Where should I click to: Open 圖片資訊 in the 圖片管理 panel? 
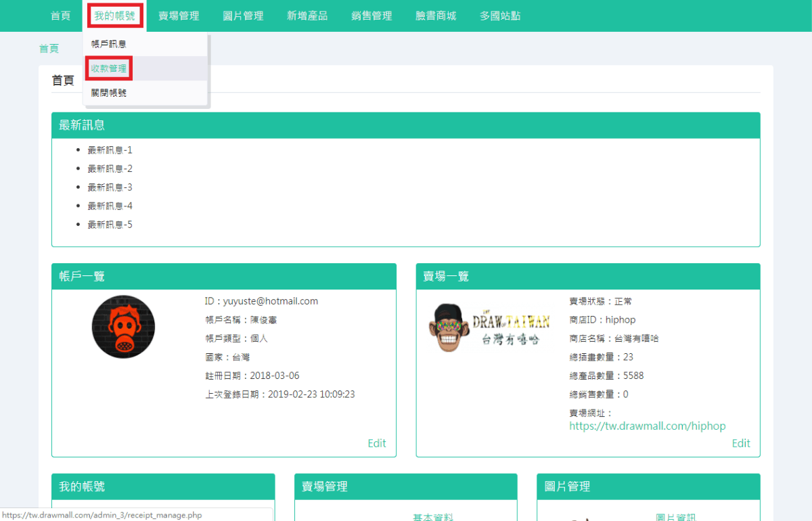(676, 516)
